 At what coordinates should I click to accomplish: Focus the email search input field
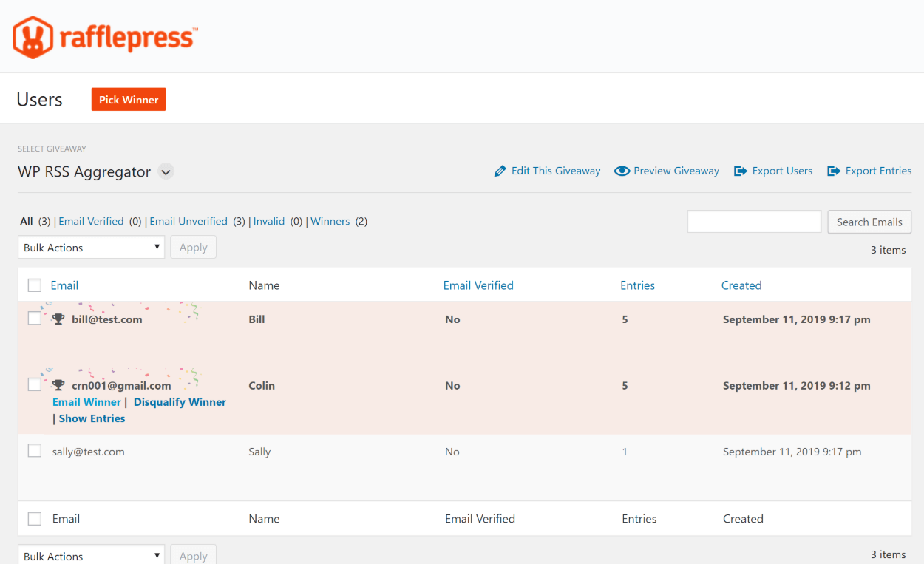(x=754, y=222)
